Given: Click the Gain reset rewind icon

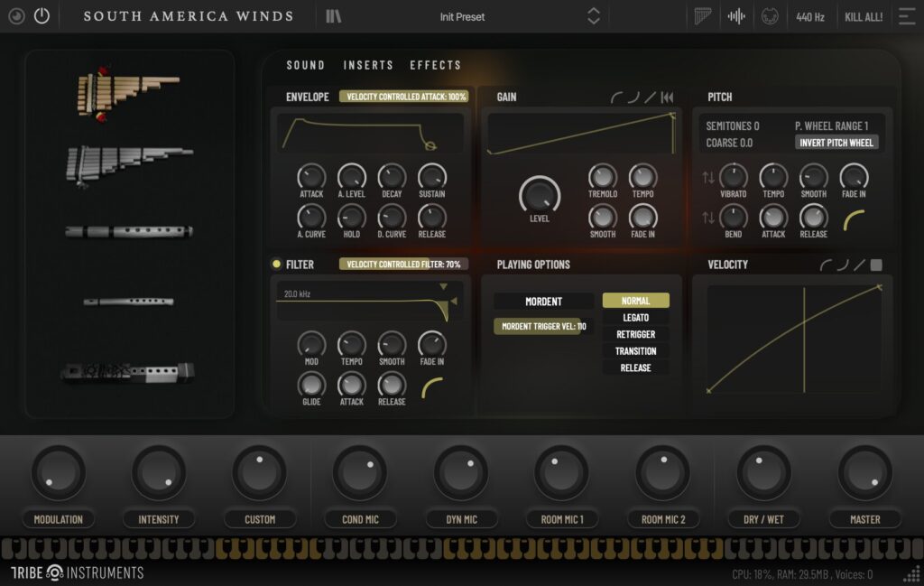Looking at the screenshot, I should [667, 98].
